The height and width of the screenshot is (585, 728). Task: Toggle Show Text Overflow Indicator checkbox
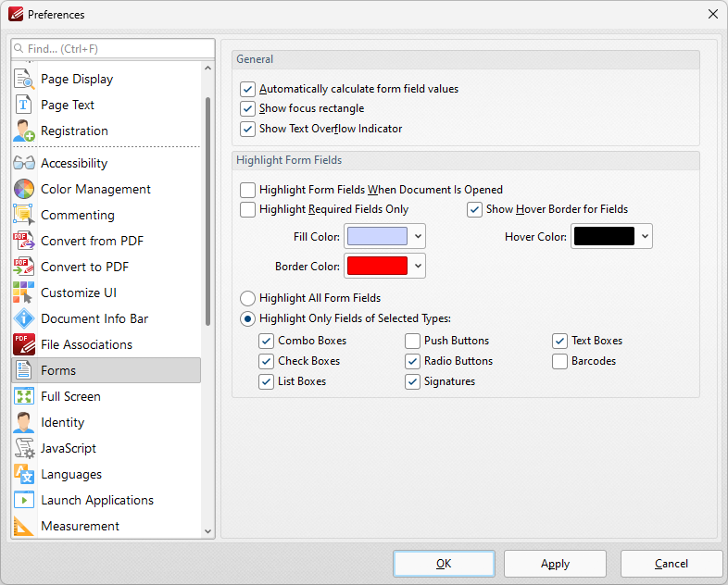click(x=247, y=129)
